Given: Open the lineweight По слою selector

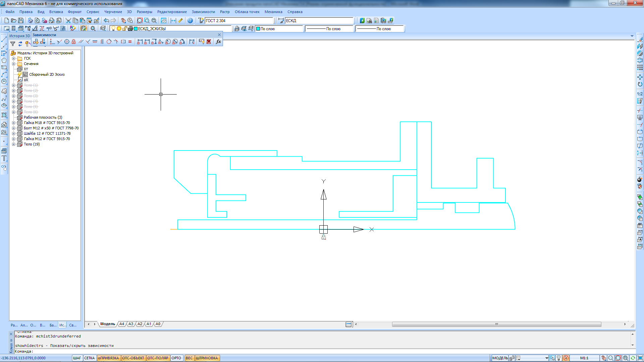Looking at the screenshot, I should coord(380,28).
